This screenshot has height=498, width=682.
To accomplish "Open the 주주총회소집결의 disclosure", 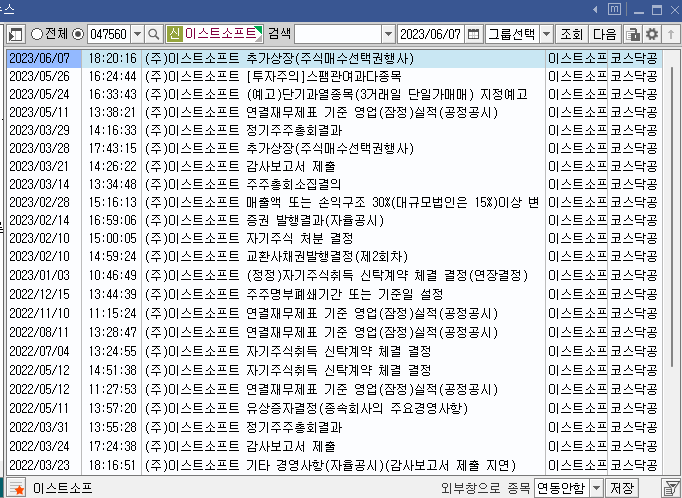I will coord(334,184).
